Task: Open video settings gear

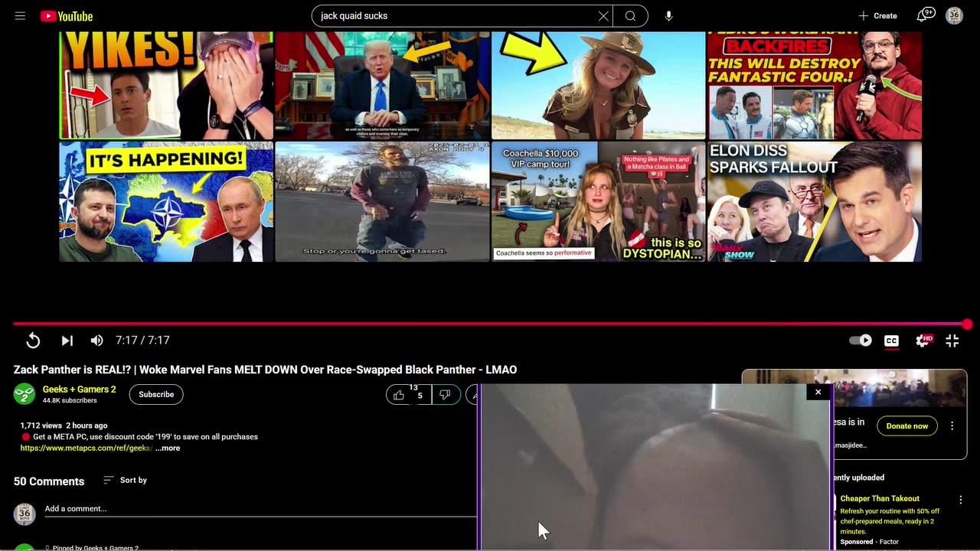Action: (923, 341)
